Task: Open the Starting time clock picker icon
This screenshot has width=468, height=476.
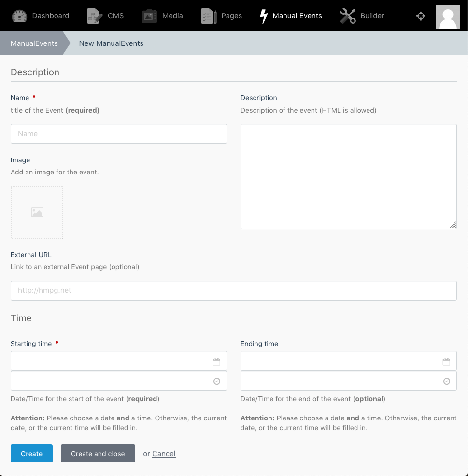Action: click(216, 381)
